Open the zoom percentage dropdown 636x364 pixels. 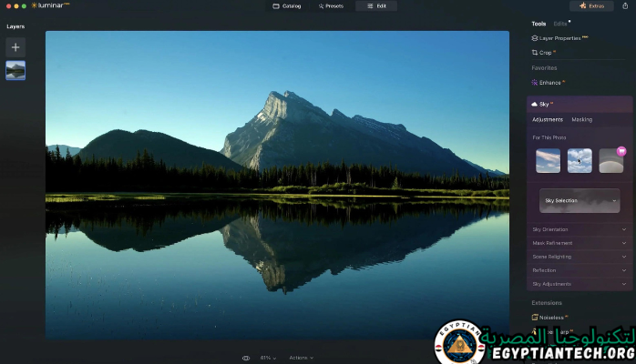[268, 358]
